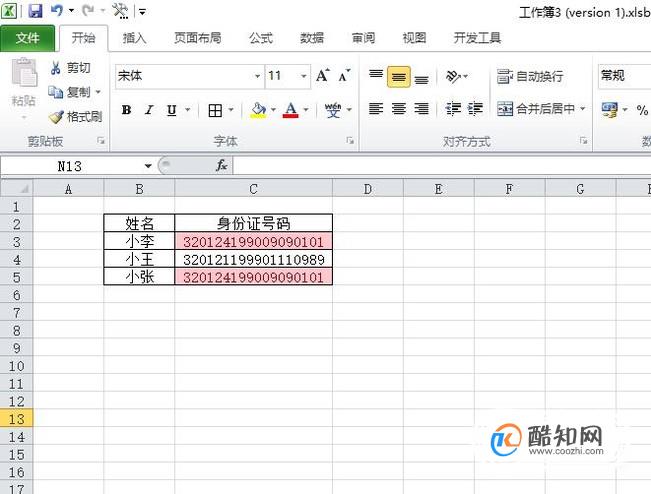Click the Name Box showing N13

click(71, 166)
